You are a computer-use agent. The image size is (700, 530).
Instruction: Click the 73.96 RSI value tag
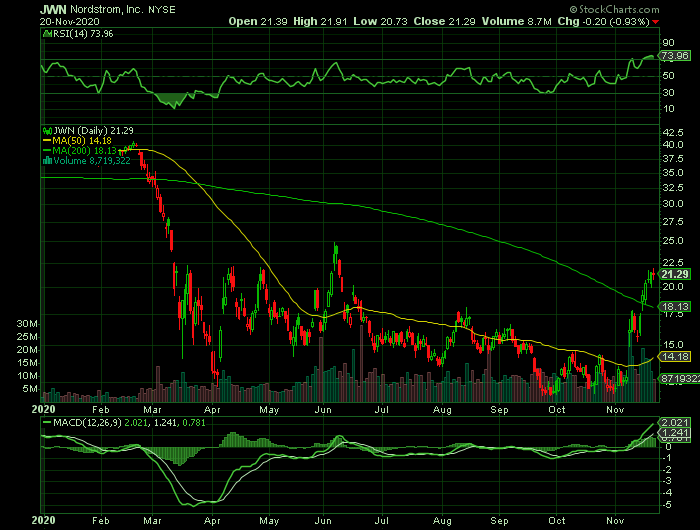[x=675, y=56]
